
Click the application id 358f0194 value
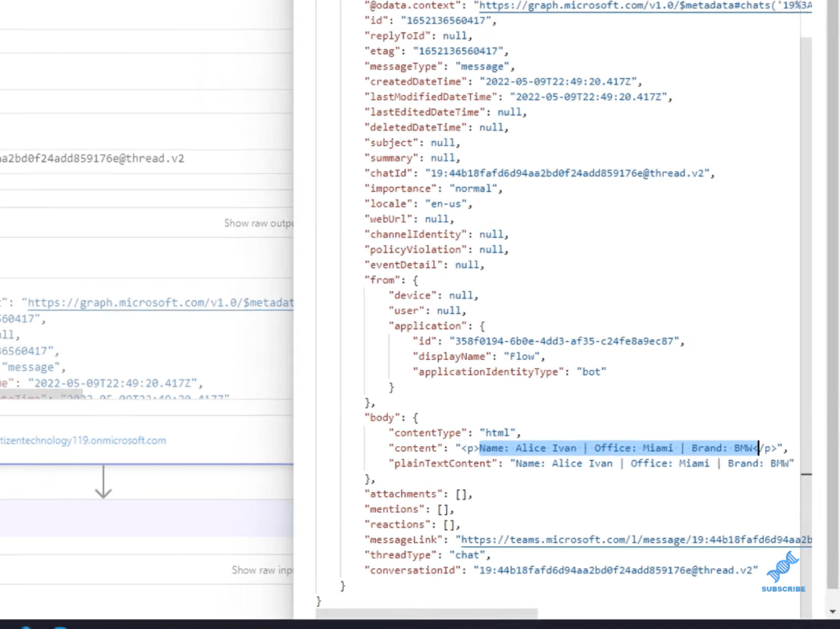click(564, 341)
